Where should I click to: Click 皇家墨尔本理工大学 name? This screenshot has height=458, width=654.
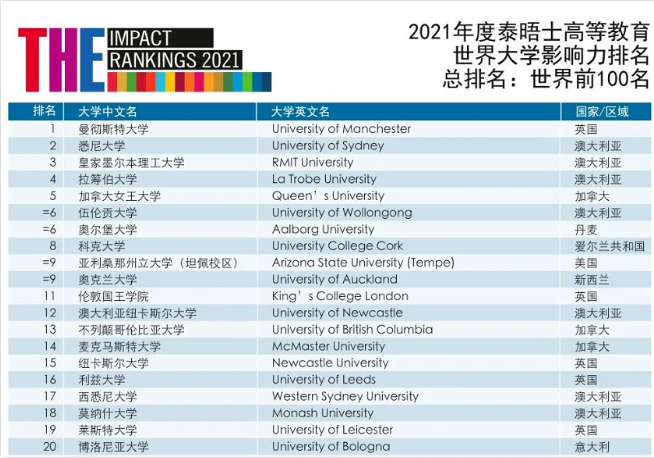pos(131,163)
